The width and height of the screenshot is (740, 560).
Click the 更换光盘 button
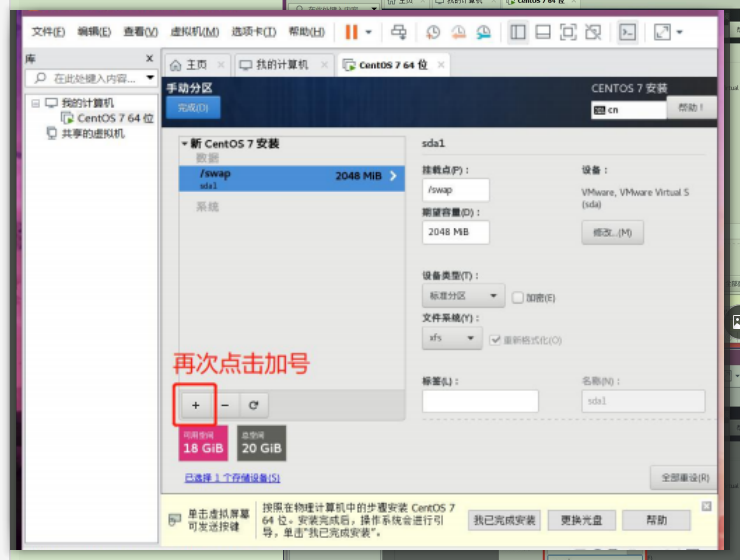581,520
